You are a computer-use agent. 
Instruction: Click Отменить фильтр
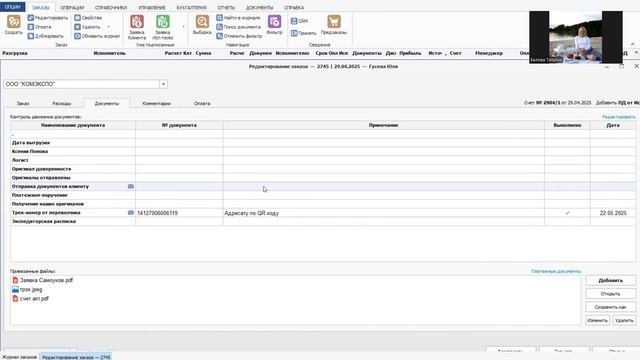point(239,36)
